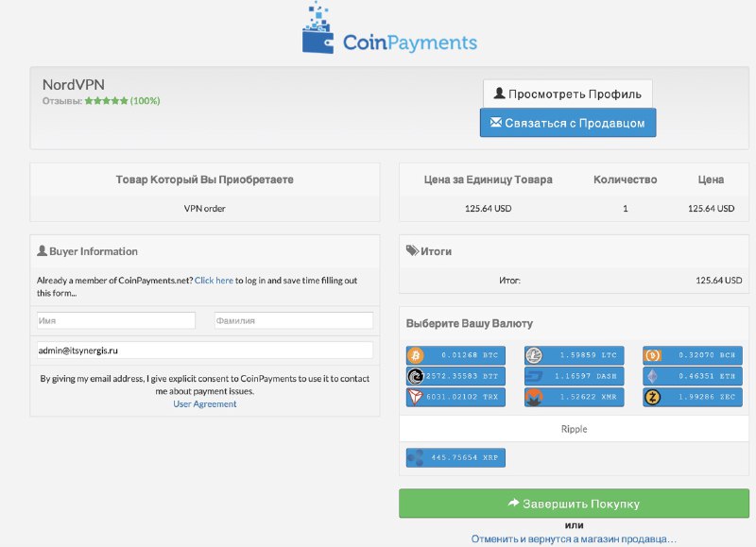Choose the 1.99286 ZEC amount

pyautogui.click(x=693, y=397)
